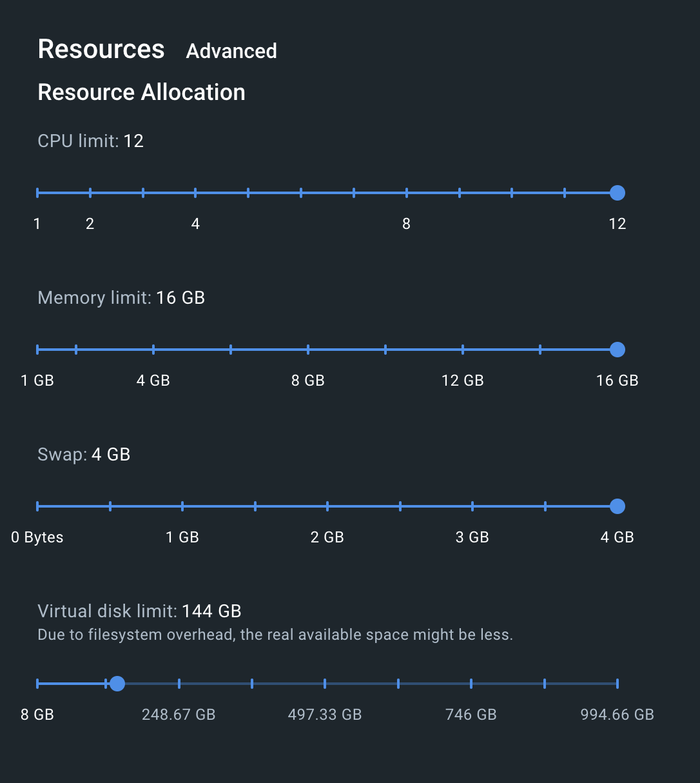Set Virtual disk slider to 8 GB
Screen dimensions: 700x783
pos(38,684)
